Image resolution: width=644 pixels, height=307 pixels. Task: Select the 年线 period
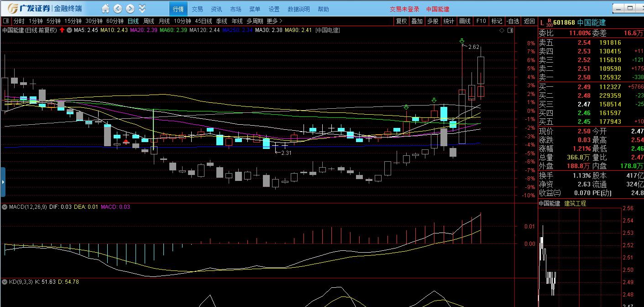click(x=237, y=21)
